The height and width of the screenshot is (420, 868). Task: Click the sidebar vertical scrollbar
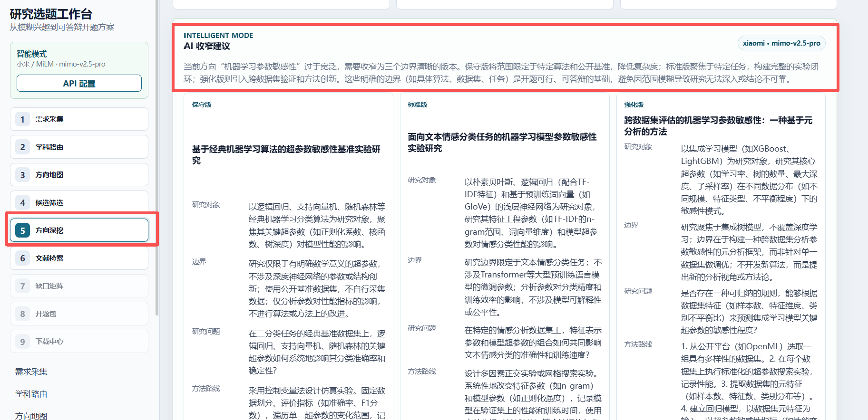click(157, 157)
